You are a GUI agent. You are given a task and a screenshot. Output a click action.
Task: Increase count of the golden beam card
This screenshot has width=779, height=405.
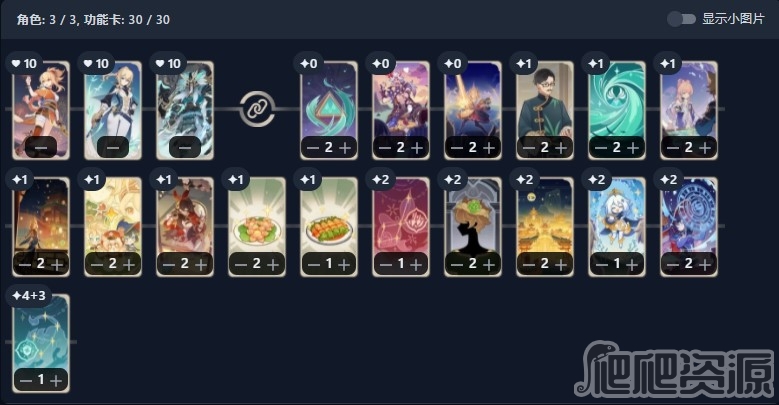[488, 148]
